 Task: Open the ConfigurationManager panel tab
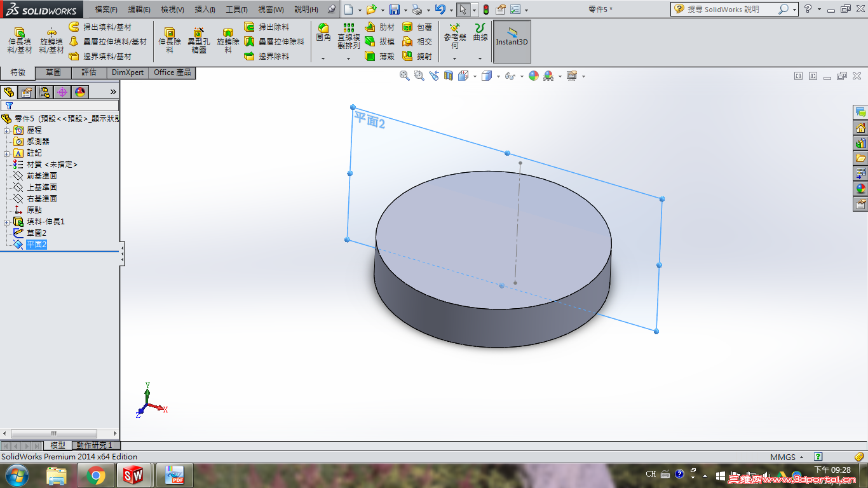pos(44,92)
